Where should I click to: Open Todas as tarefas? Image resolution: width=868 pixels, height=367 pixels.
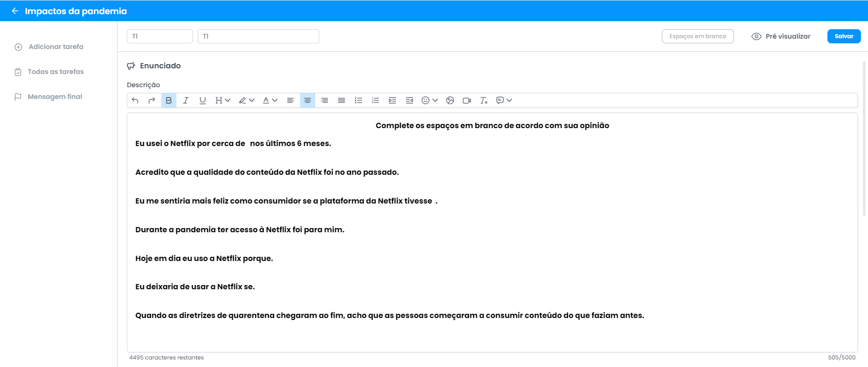point(49,72)
